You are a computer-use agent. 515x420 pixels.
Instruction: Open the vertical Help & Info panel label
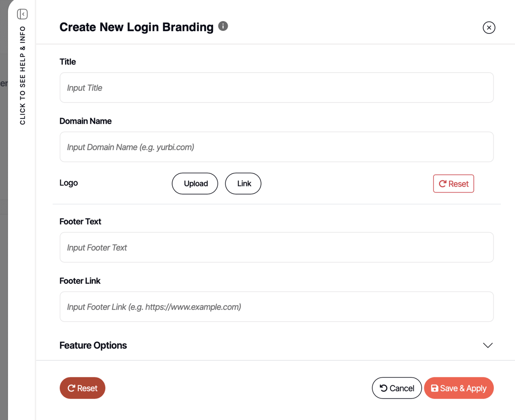coord(23,75)
